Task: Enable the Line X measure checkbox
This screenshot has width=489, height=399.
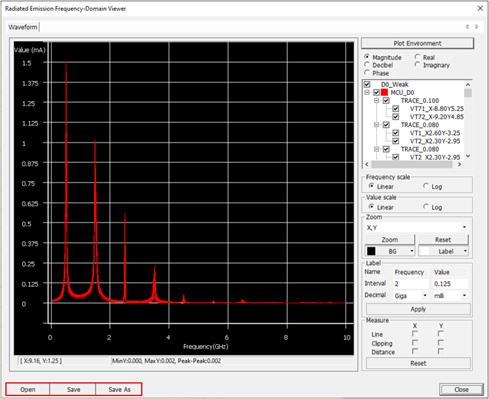Action: pos(415,334)
